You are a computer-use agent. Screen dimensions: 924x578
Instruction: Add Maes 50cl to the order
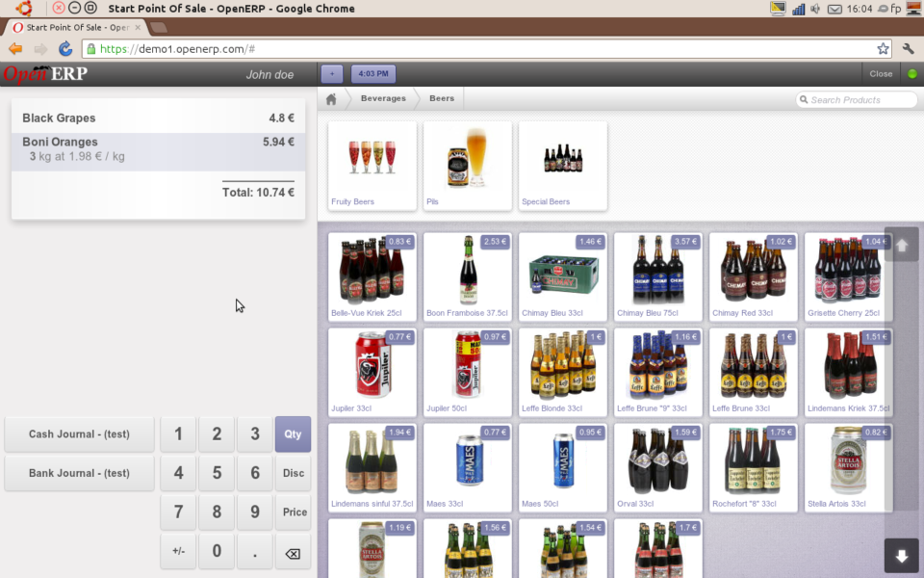click(563, 468)
